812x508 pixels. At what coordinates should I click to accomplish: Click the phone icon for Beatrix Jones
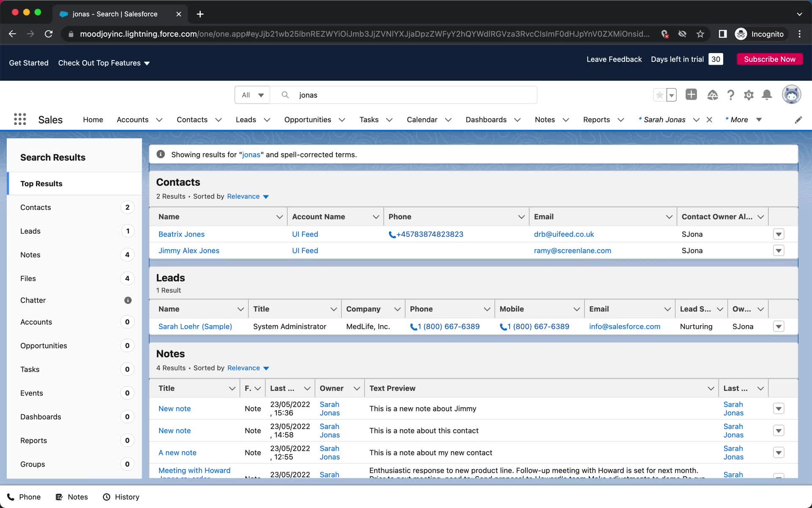coord(392,235)
